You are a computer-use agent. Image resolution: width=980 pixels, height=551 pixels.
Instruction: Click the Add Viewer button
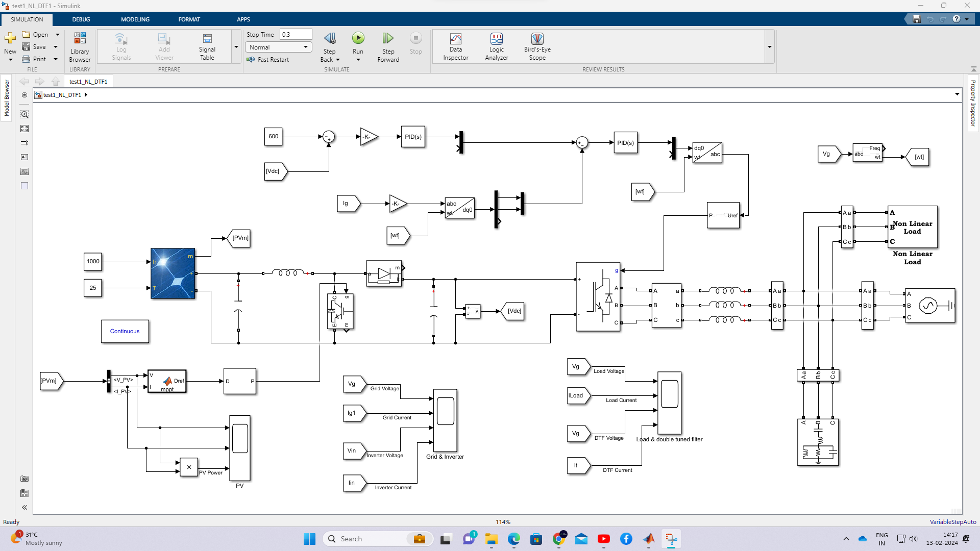pyautogui.click(x=163, y=46)
